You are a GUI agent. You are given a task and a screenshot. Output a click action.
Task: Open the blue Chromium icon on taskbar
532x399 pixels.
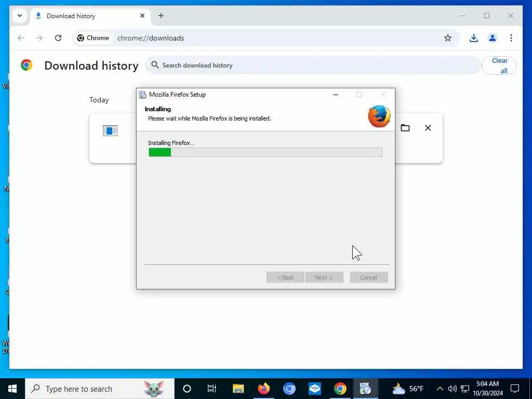pos(289,389)
